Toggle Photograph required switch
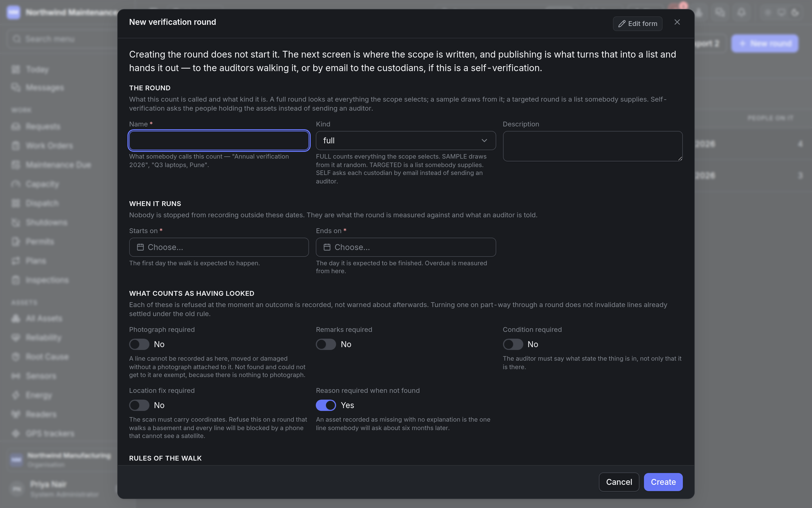Viewport: 812px width, 508px height. point(139,344)
